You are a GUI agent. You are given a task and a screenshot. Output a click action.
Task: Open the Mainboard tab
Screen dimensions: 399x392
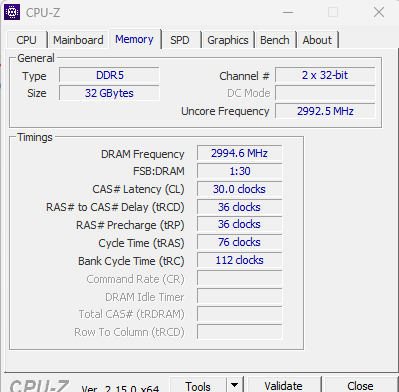coord(78,40)
